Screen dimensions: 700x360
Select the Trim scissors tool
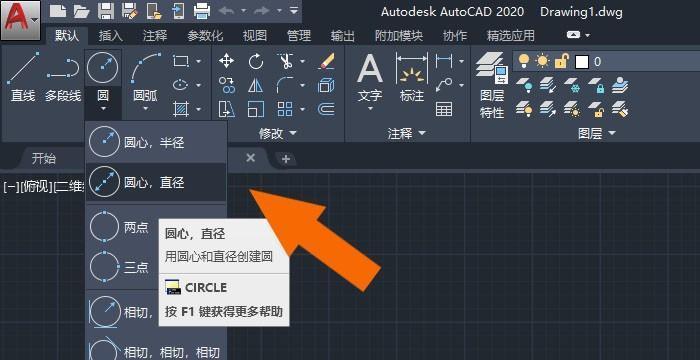(x=284, y=61)
